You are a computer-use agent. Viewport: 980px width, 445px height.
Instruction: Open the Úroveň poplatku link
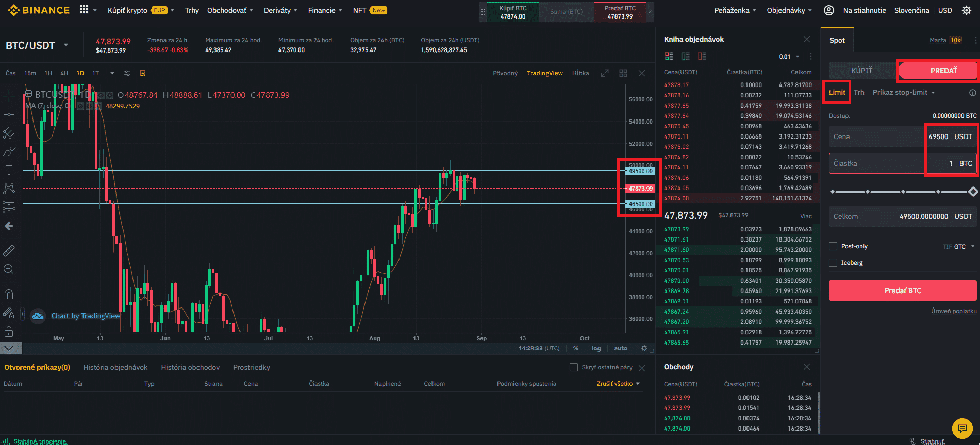click(x=953, y=311)
